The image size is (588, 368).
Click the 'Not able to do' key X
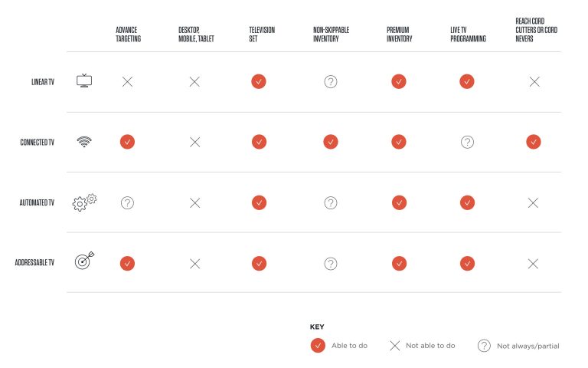(x=395, y=345)
